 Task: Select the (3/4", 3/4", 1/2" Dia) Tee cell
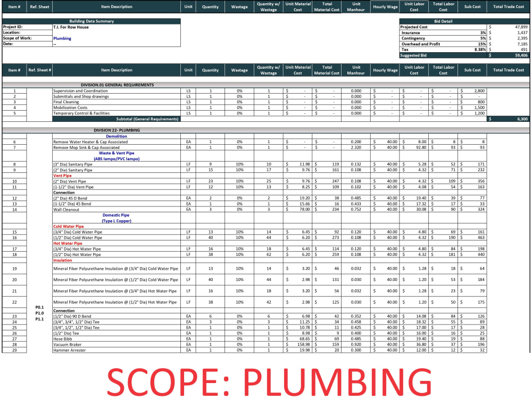click(117, 322)
